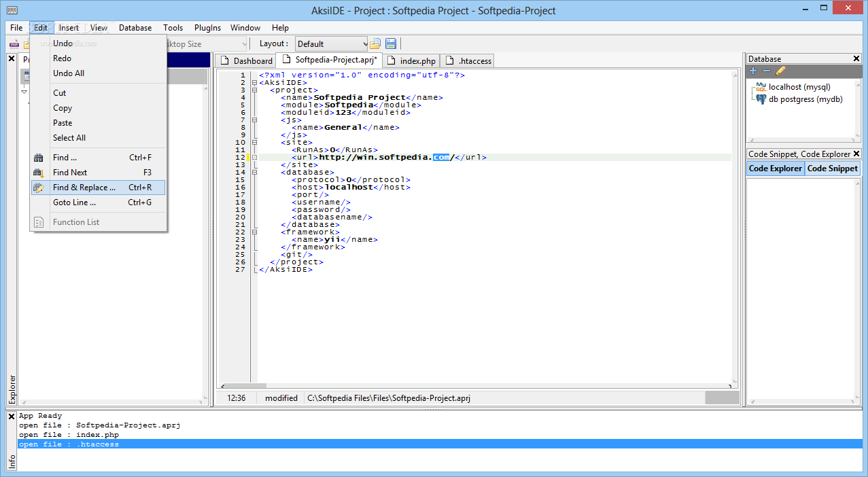Click the file path in status bar
The width and height of the screenshot is (868, 477).
pos(389,398)
